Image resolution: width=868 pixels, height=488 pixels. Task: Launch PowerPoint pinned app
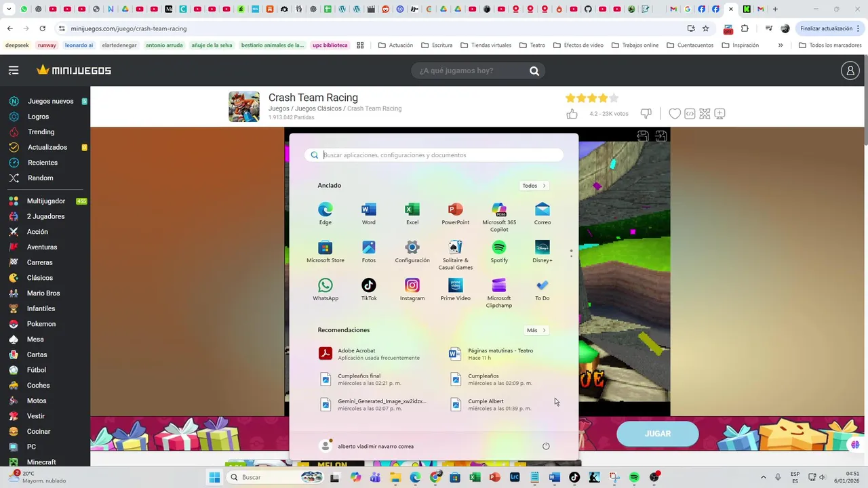[456, 213]
